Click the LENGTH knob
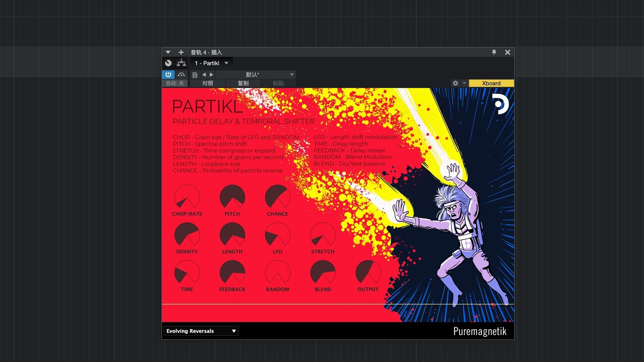The width and height of the screenshot is (644, 362). pyautogui.click(x=232, y=235)
